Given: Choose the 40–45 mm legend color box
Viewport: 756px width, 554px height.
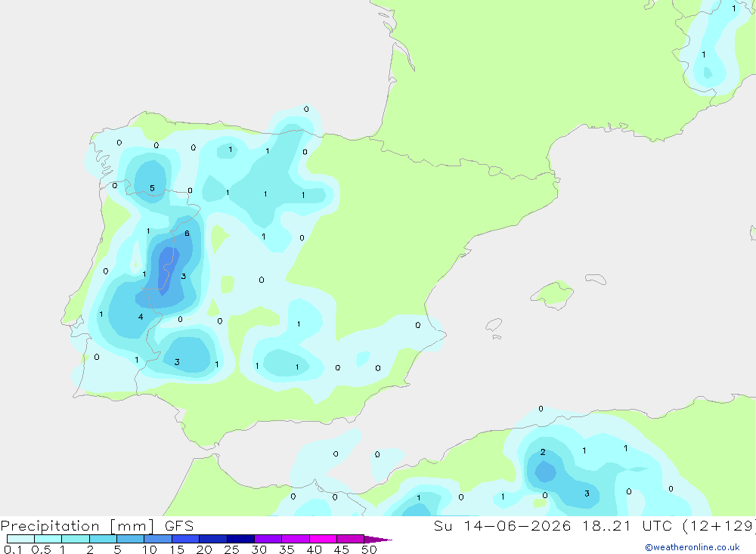Looking at the screenshot, I should click(x=323, y=539).
